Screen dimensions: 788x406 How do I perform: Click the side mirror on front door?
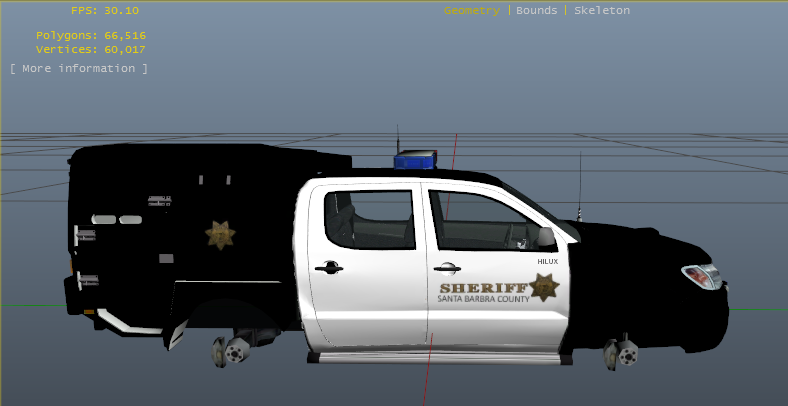(546, 238)
